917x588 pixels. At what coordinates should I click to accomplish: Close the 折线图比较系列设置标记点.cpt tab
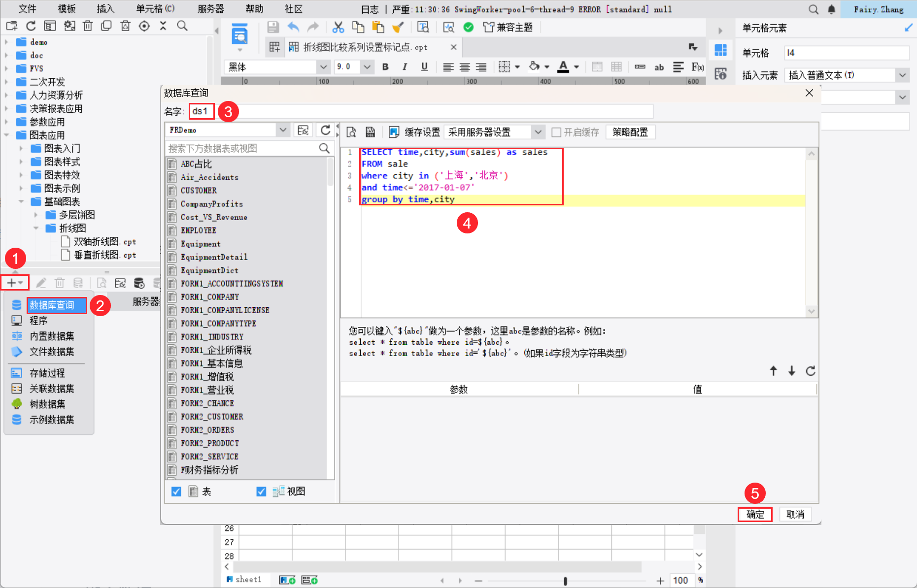454,47
